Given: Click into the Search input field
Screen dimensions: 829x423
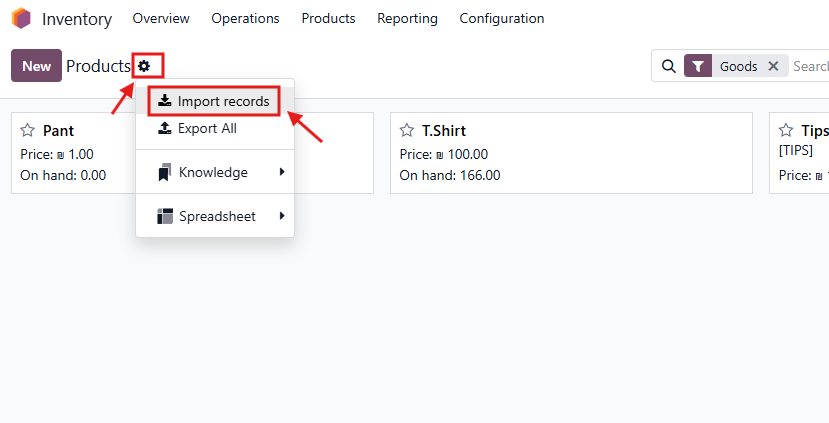Looking at the screenshot, I should point(810,66).
